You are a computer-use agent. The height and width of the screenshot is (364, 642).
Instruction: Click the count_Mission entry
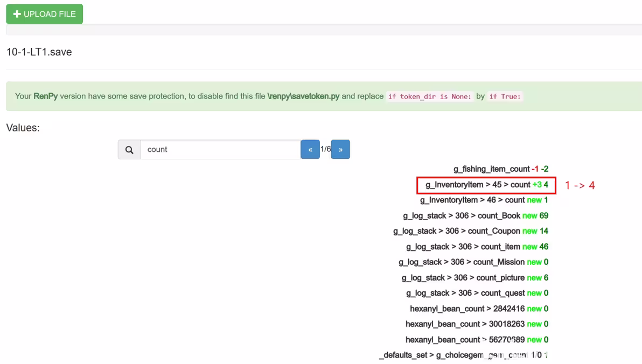point(473,262)
